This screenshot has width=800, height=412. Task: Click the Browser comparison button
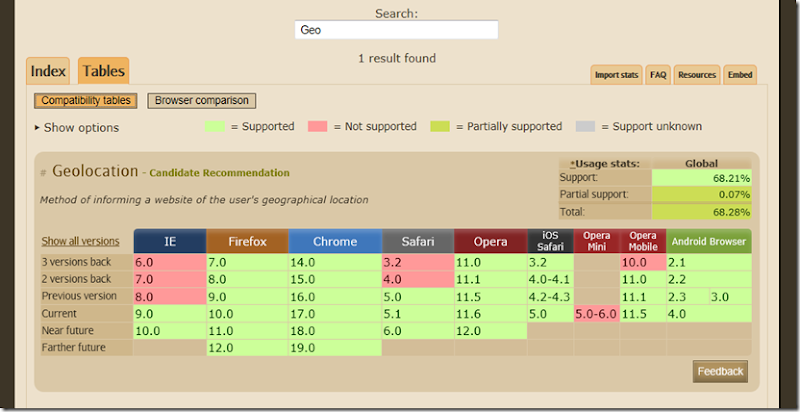(202, 100)
